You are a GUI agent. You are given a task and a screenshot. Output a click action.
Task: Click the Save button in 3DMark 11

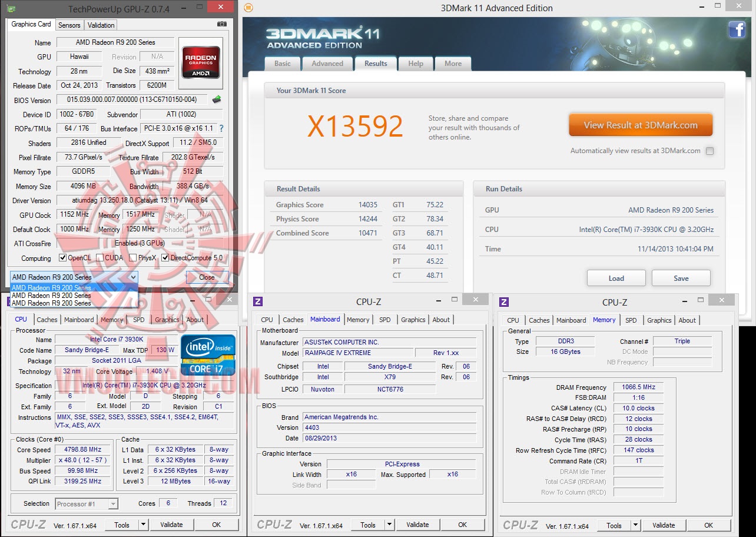coord(681,279)
